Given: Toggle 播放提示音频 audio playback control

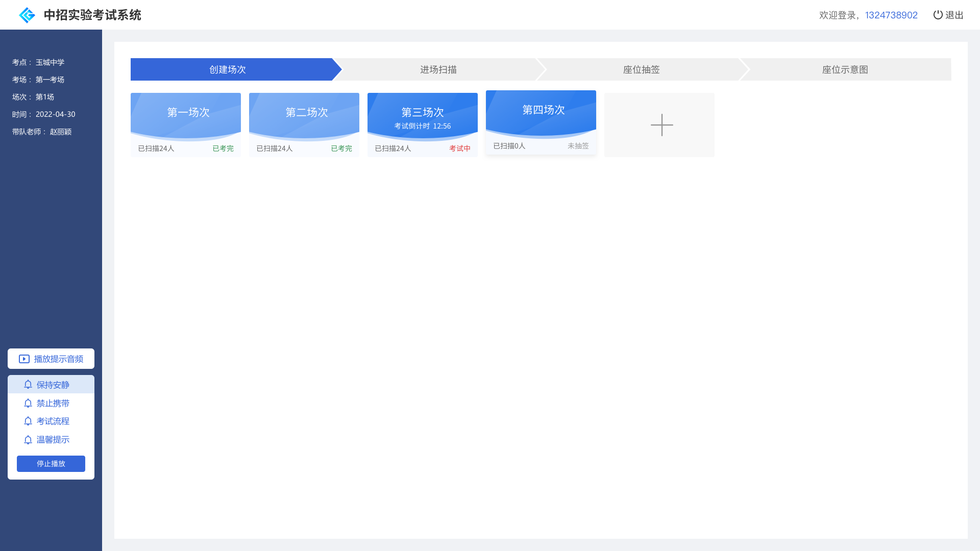Looking at the screenshot, I should [x=51, y=359].
